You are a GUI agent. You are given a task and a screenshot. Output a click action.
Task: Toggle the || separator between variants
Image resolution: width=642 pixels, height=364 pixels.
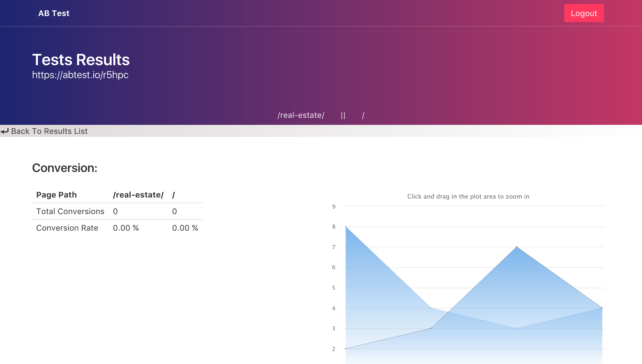click(343, 115)
